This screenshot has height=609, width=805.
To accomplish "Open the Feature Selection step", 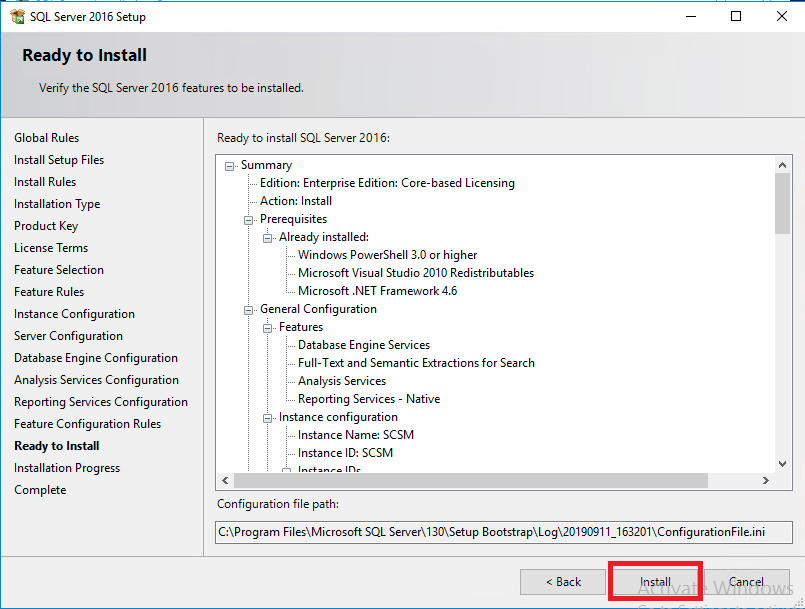I will tap(58, 270).
